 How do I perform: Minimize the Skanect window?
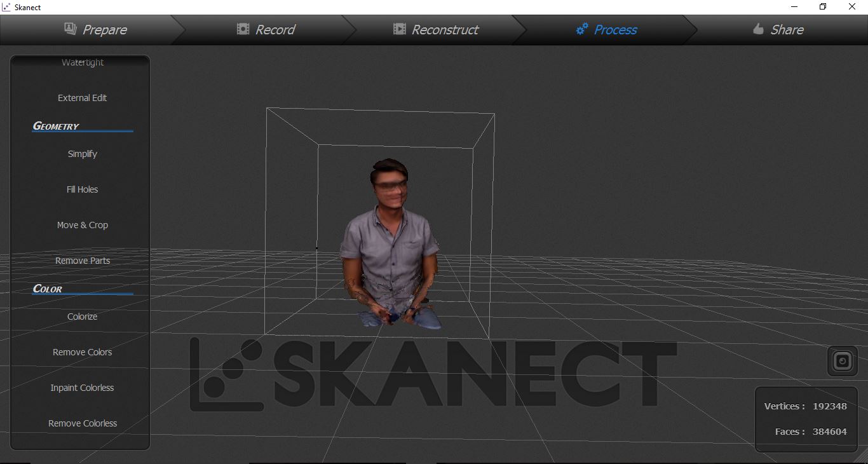(794, 7)
